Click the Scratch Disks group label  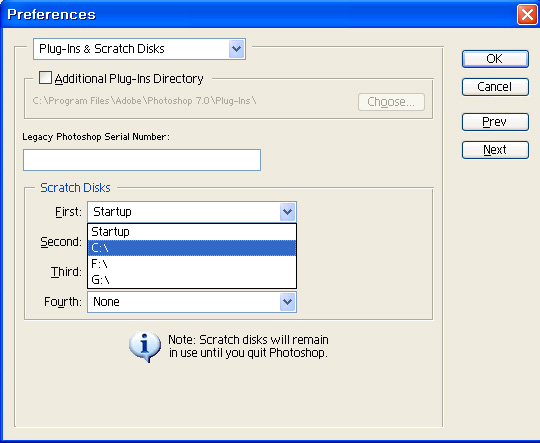[75, 188]
